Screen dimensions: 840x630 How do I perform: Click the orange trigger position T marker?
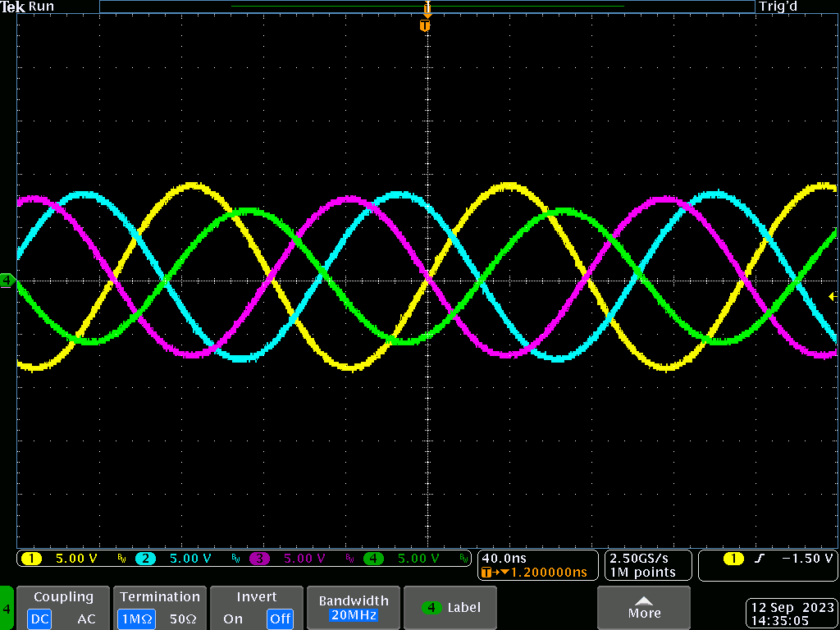click(425, 26)
